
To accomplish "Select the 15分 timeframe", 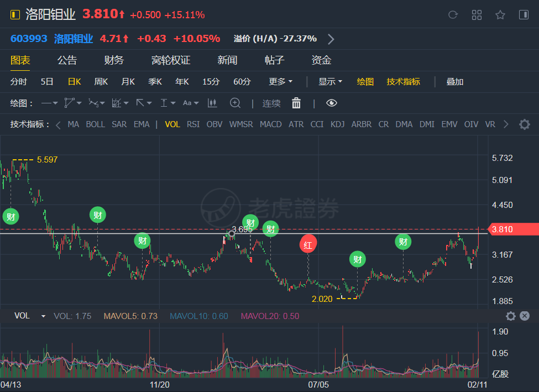I will pos(211,82).
